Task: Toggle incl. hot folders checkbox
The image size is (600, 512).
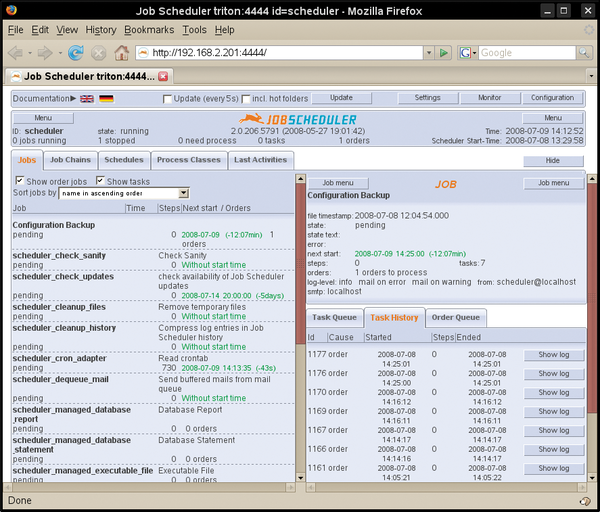Action: pos(246,99)
